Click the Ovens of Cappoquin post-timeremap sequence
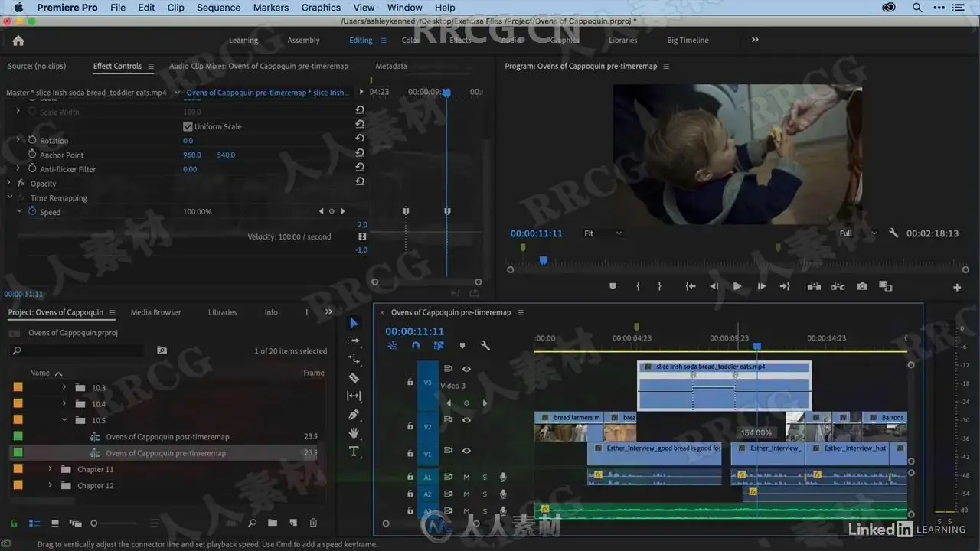This screenshot has width=980, height=551. (x=167, y=437)
